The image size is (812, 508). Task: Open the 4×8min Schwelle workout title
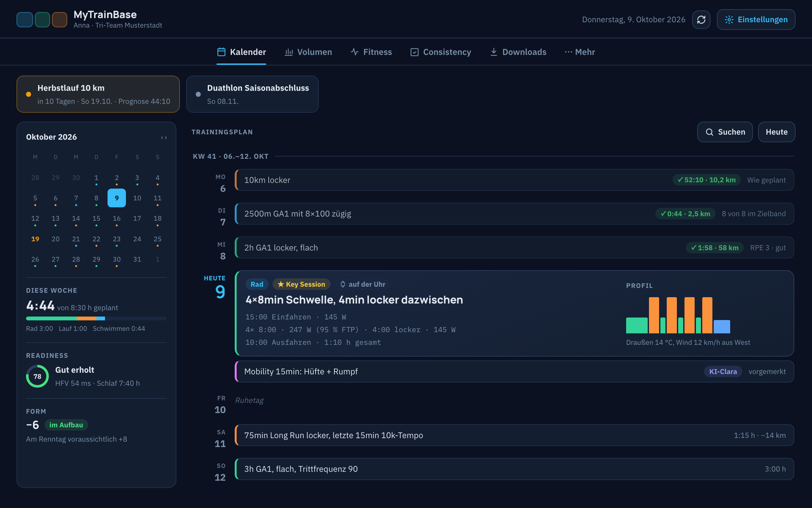(x=354, y=300)
